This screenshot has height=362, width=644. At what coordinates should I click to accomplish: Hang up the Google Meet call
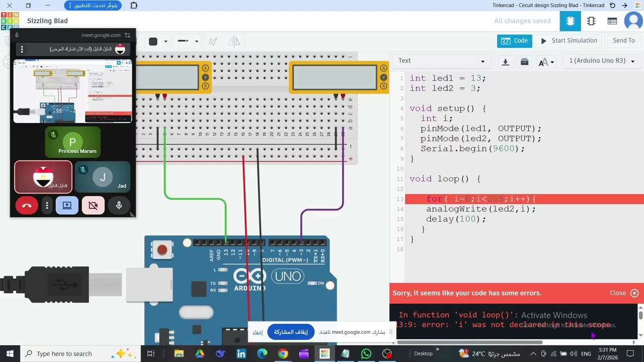click(x=27, y=205)
